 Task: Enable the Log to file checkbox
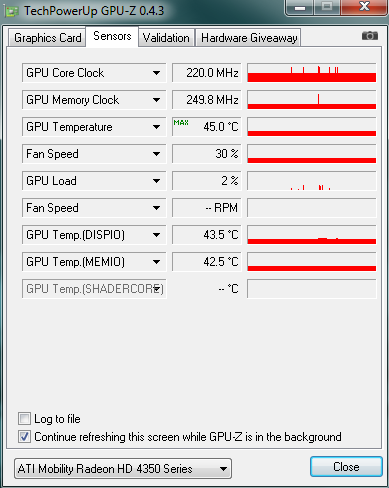pos(24,418)
